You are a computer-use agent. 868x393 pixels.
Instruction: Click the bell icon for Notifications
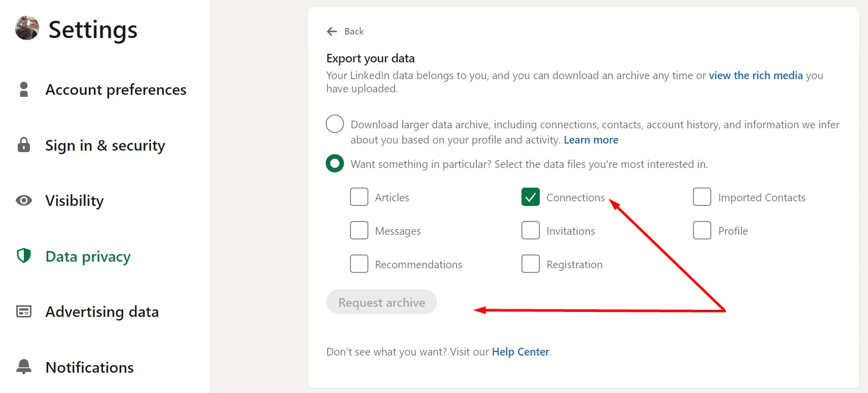[24, 367]
